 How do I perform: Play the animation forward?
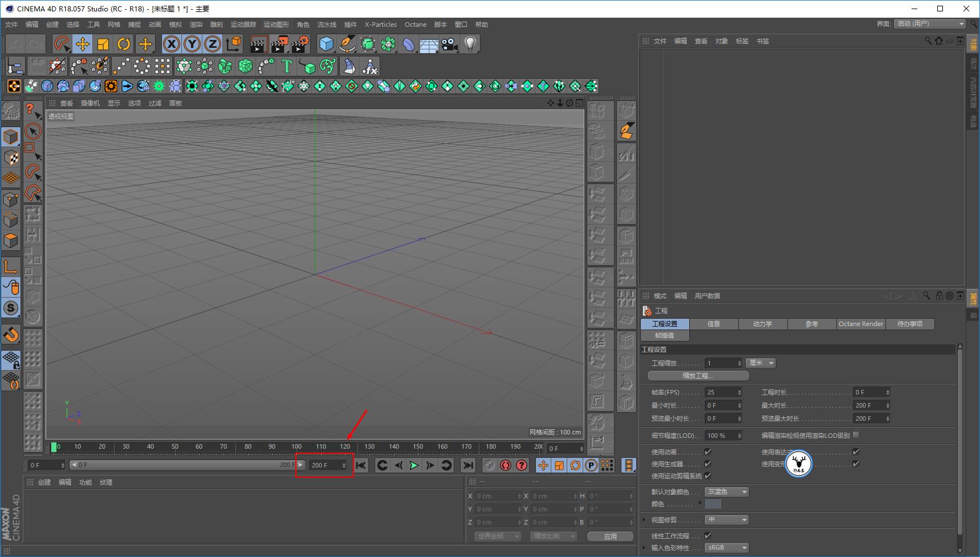[414, 465]
